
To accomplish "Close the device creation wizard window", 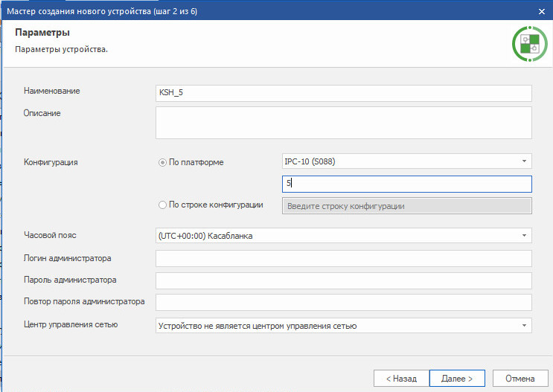I will [x=541, y=11].
